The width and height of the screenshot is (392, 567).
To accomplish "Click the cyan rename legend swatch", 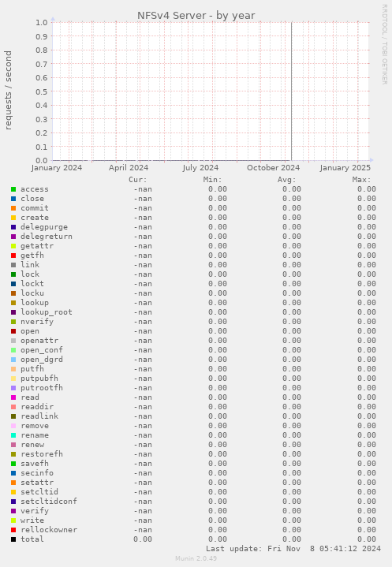I will tap(13, 435).
